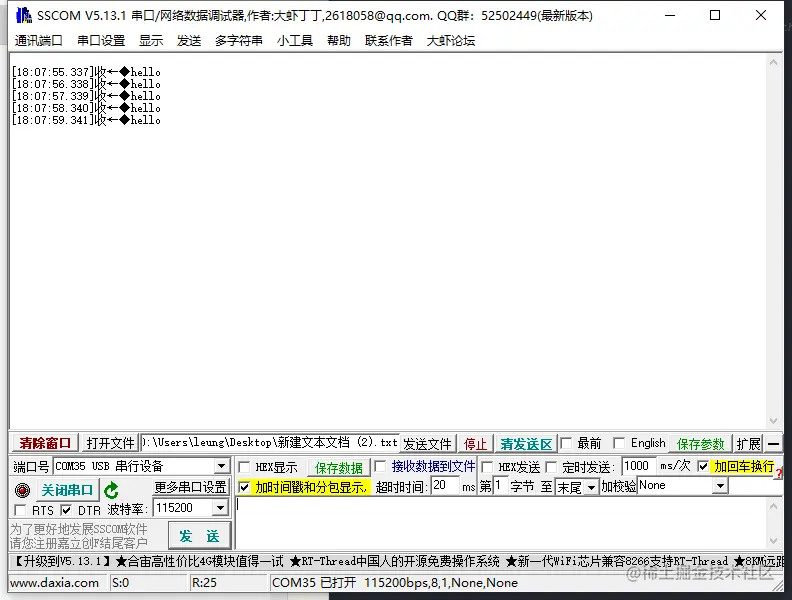792x600 pixels.
Task: Open the 通讯端口 menu
Action: 38,40
